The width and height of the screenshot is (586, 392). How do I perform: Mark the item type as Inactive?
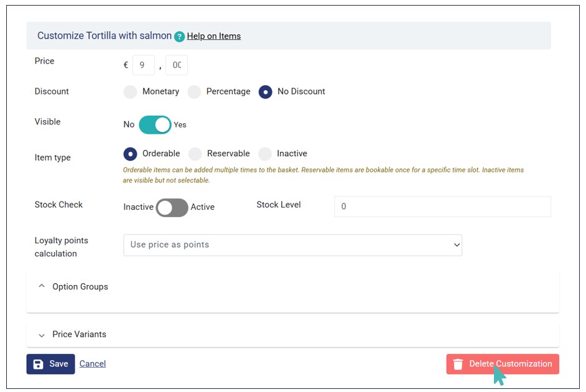[265, 154]
